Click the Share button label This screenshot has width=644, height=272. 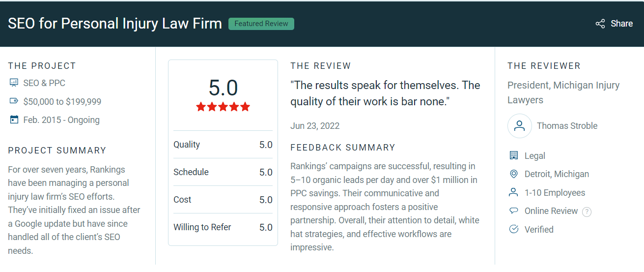[621, 24]
